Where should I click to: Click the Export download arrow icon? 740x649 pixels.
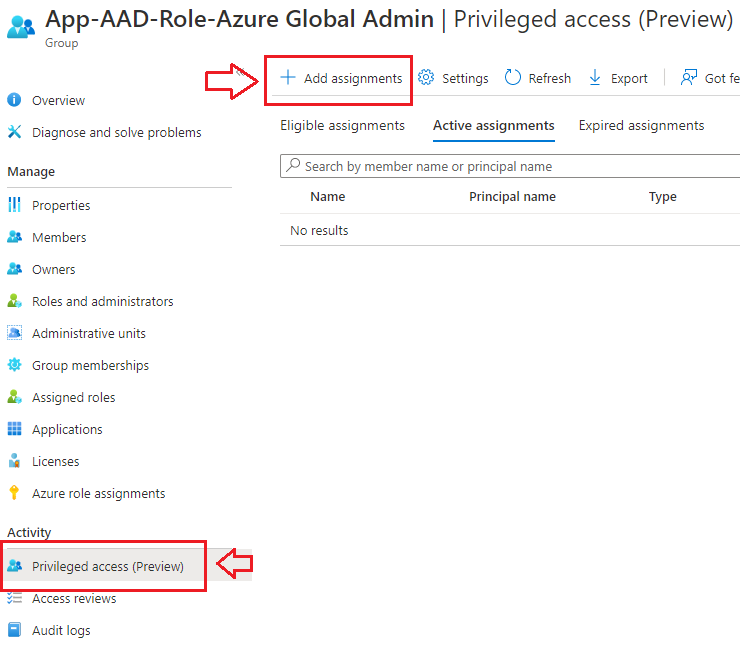tap(595, 77)
